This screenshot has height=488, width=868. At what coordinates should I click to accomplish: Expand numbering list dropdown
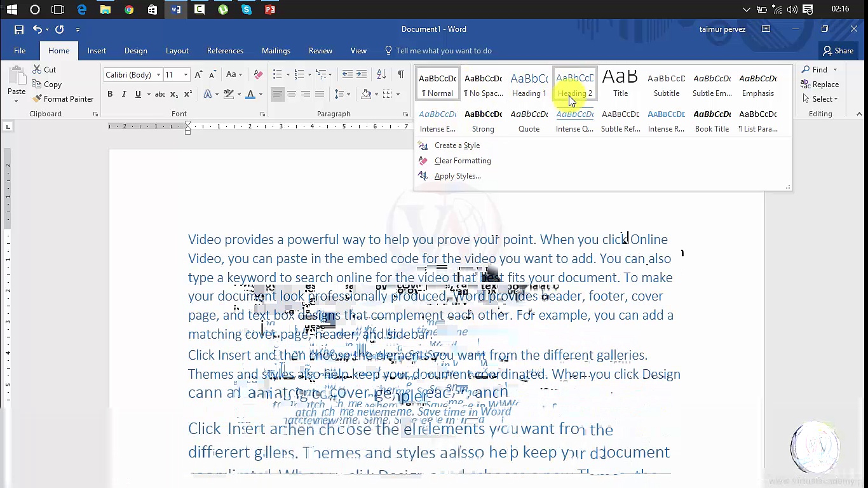coord(309,75)
